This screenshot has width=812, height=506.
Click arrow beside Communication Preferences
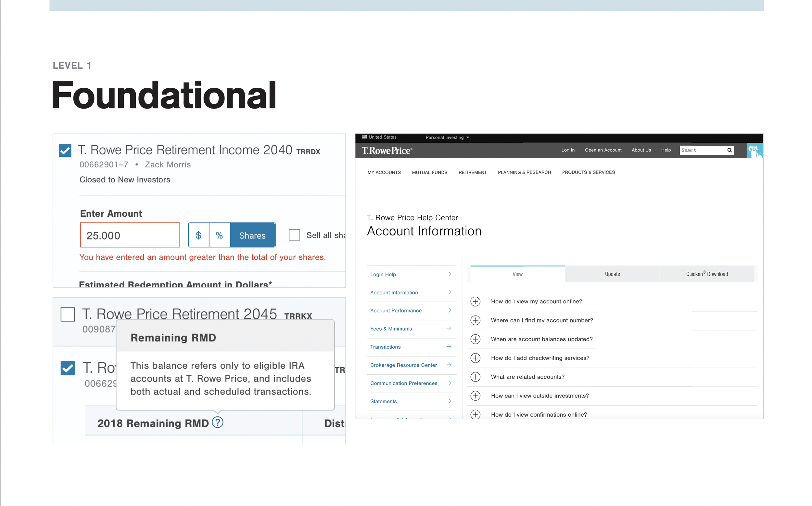pos(449,383)
